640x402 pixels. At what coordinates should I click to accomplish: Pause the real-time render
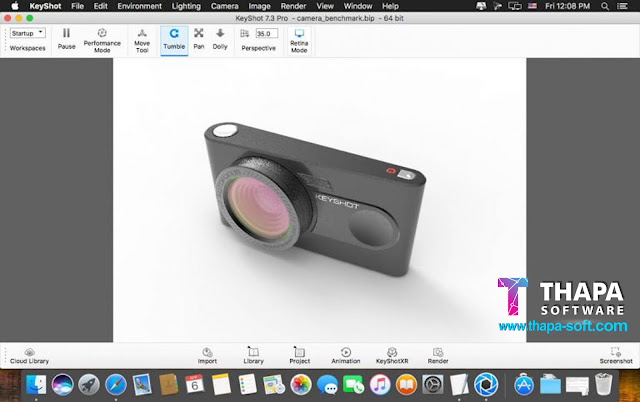click(x=66, y=39)
